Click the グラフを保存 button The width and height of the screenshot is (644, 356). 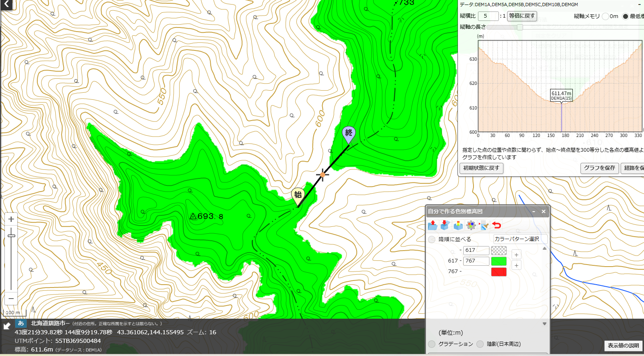(x=599, y=168)
